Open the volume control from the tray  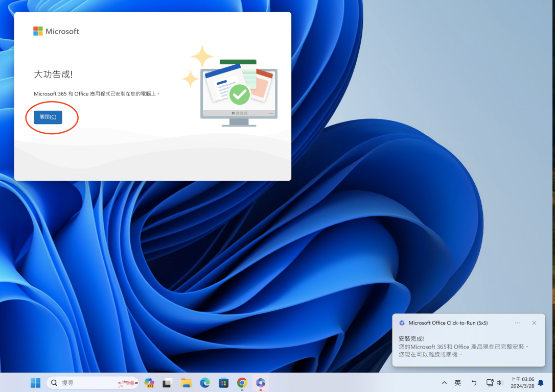coord(500,383)
